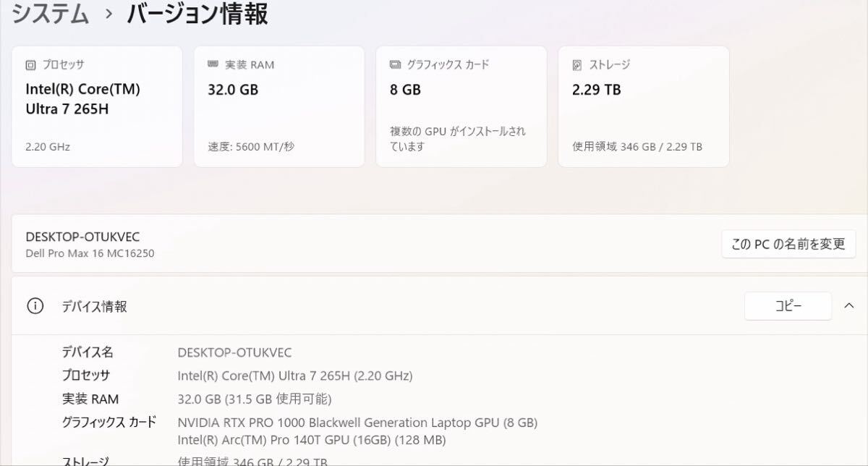Click the デバイス名 row label
The width and height of the screenshot is (868, 466).
coord(88,352)
